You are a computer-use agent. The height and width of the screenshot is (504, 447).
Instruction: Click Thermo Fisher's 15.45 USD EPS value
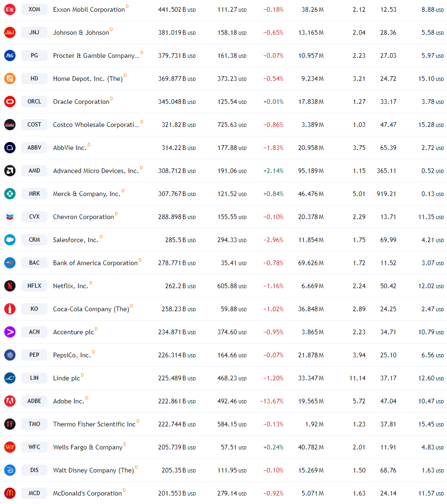point(431,424)
